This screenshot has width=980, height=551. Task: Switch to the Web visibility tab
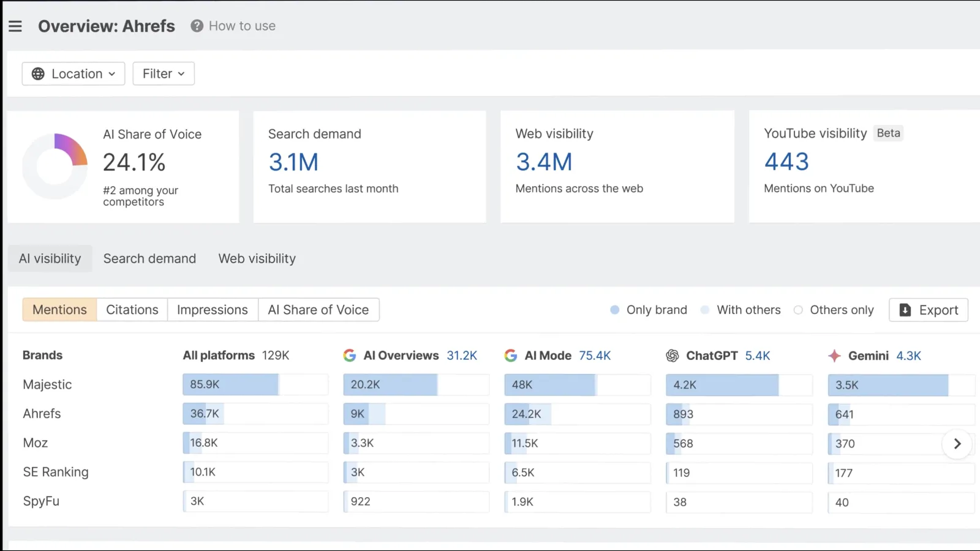click(x=257, y=258)
